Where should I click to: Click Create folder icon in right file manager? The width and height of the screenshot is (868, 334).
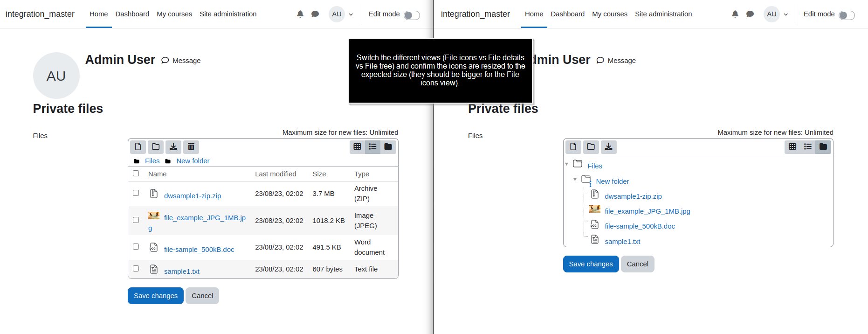[x=591, y=147]
